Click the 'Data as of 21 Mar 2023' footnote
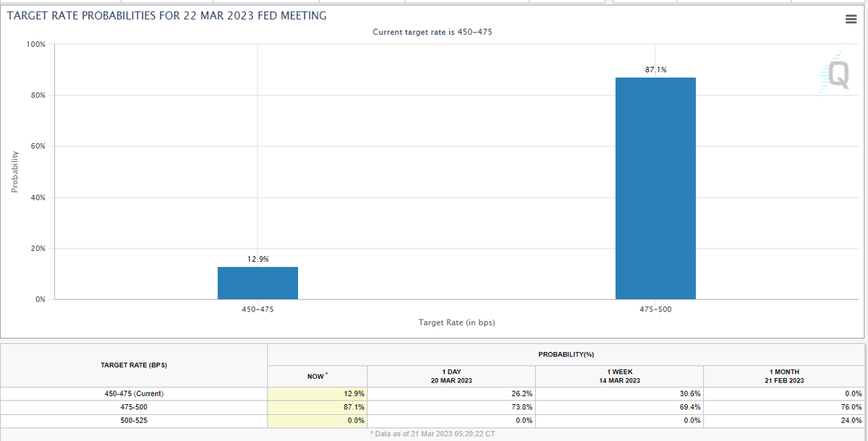 tap(432, 433)
